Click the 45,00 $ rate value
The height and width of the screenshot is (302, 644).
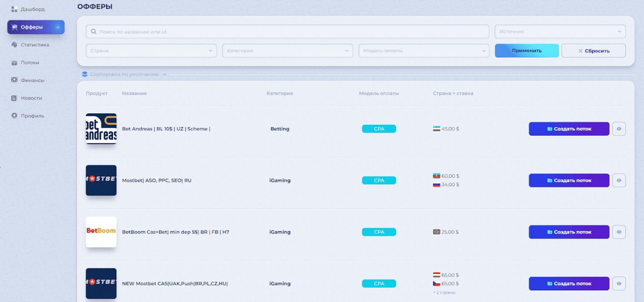450,129
